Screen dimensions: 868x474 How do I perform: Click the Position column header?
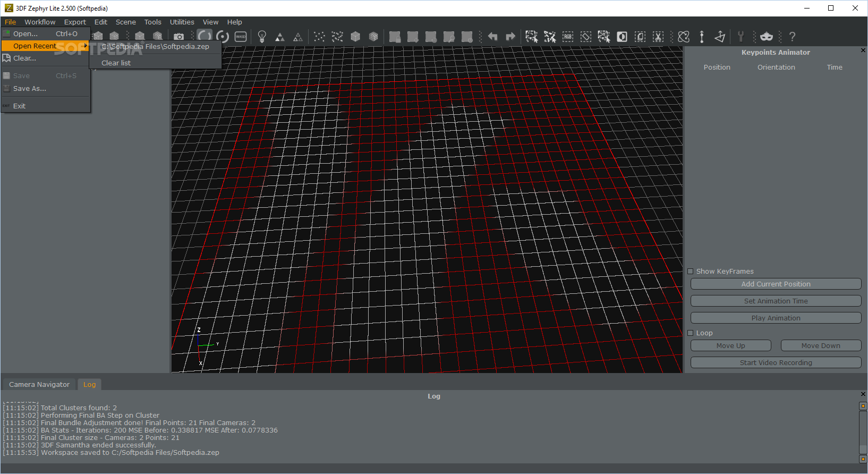[717, 67]
